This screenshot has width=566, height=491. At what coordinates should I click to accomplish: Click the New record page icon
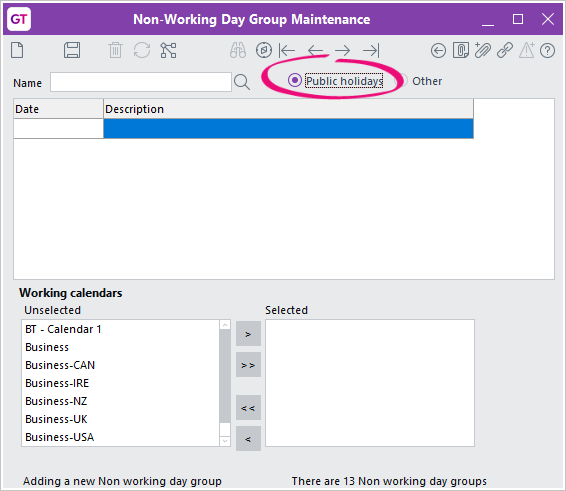coord(17,50)
